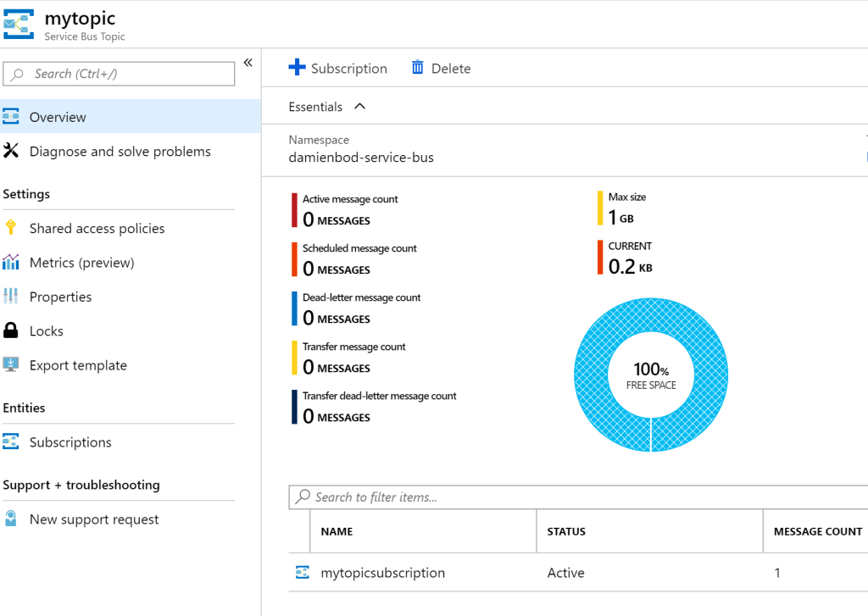Collapse the Essentials section
Image resolution: width=868 pixels, height=616 pixels.
pos(358,106)
